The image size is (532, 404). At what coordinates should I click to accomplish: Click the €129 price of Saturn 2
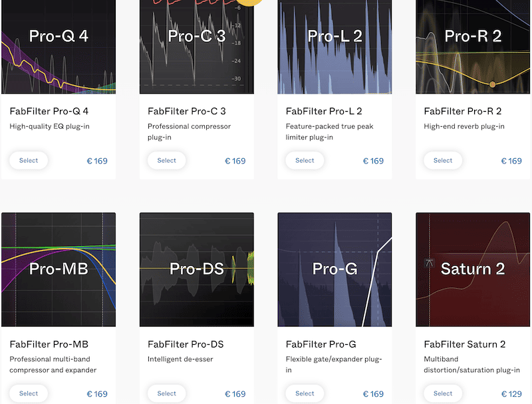(x=511, y=394)
